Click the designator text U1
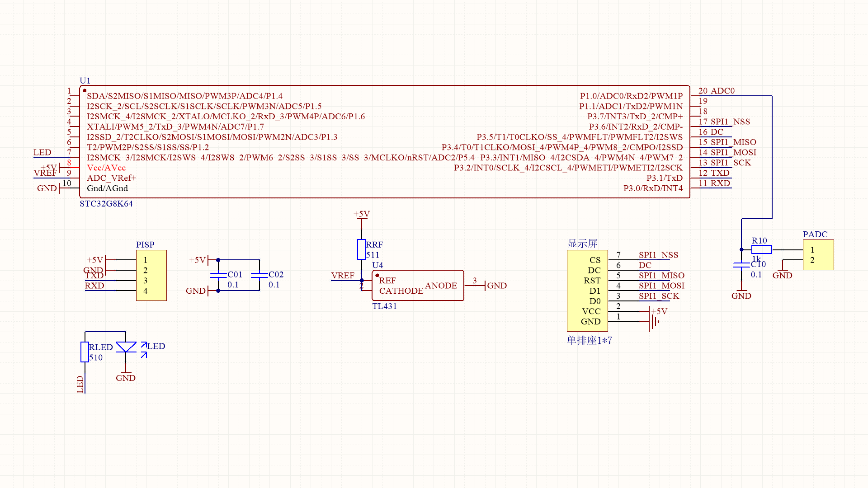Viewport: 868px width, 488px height. pyautogui.click(x=85, y=80)
